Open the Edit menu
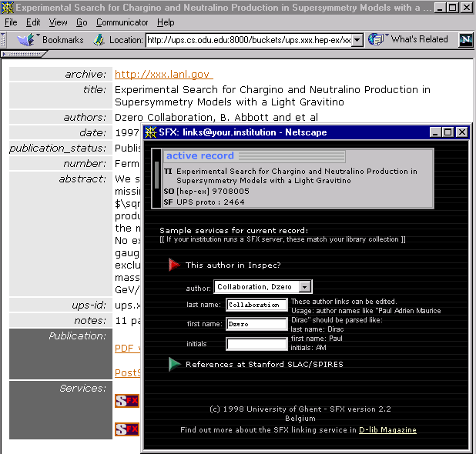The height and width of the screenshot is (454, 476). click(33, 22)
